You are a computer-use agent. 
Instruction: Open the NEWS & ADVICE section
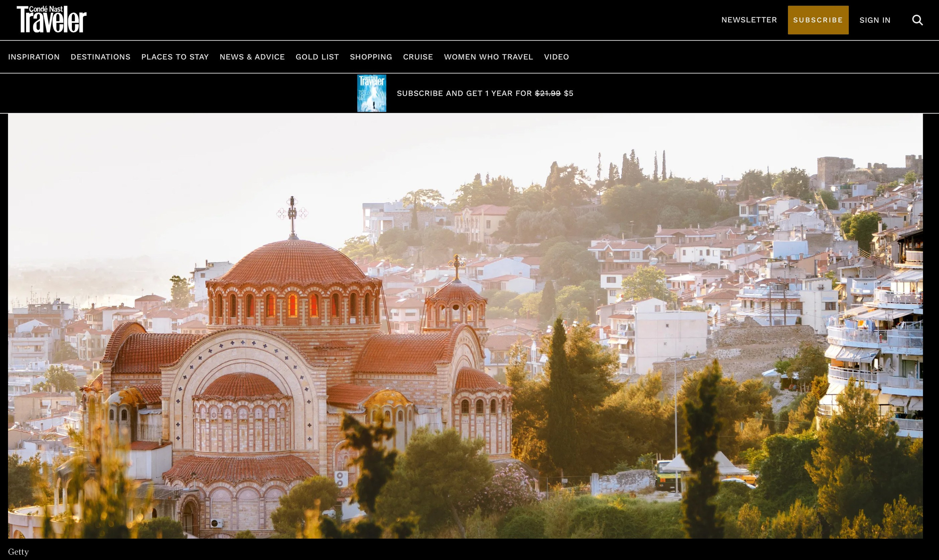point(252,56)
